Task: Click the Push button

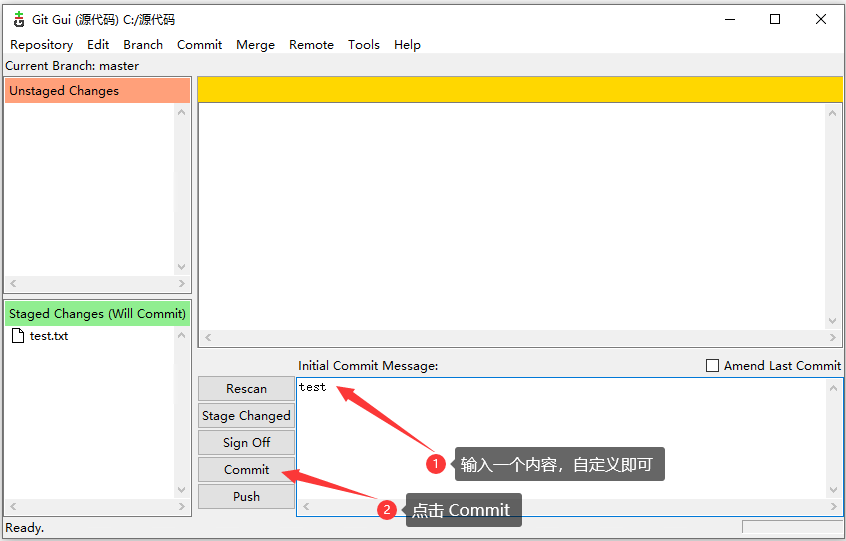Action: [247, 497]
